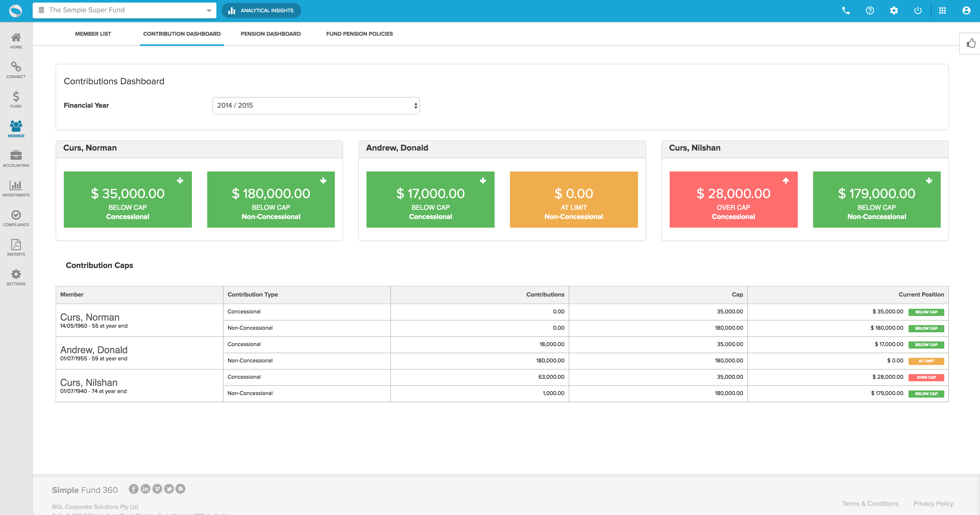
Task: Click the thumbs up feedback icon
Action: coord(971,43)
